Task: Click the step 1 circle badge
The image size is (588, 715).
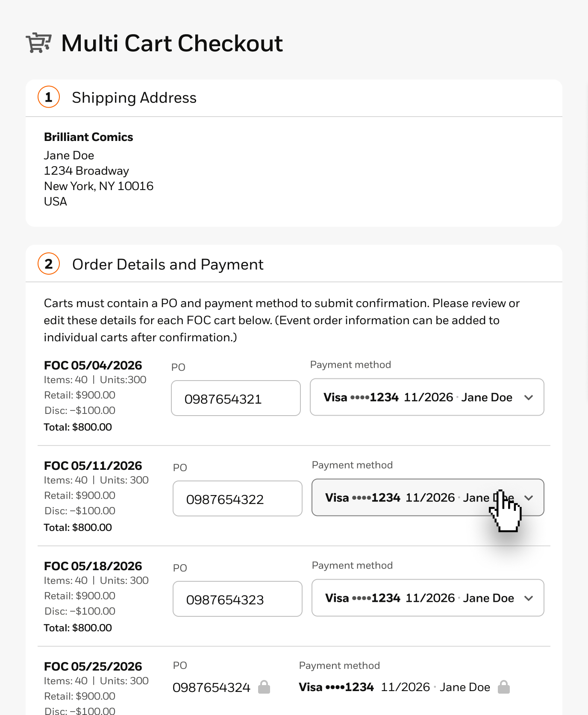Action: 49,97
